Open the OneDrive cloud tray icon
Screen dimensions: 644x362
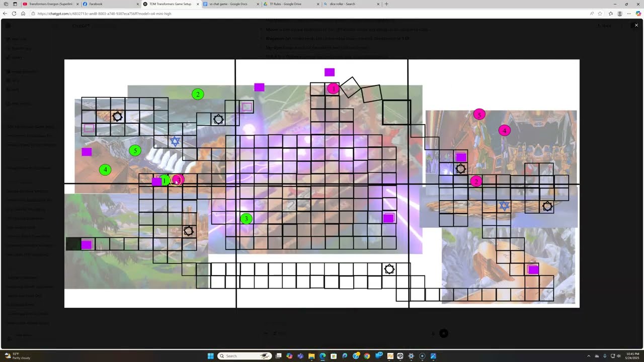pyautogui.click(x=597, y=356)
